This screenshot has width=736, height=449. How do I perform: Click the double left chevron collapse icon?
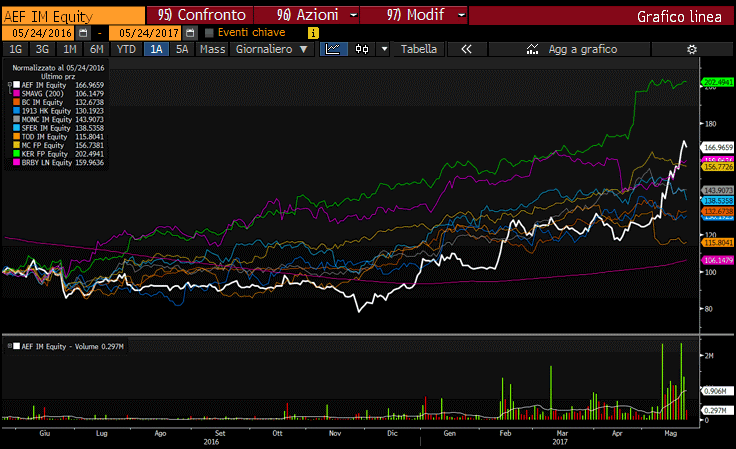466,49
